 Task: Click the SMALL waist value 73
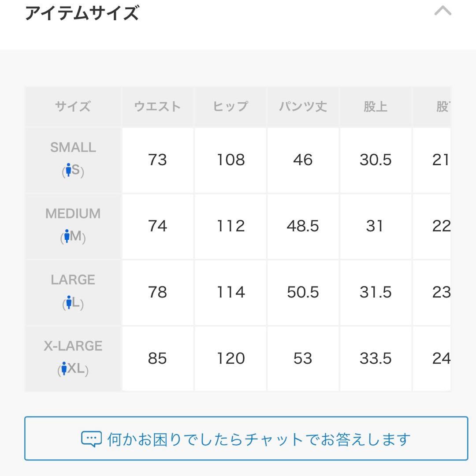pos(157,160)
